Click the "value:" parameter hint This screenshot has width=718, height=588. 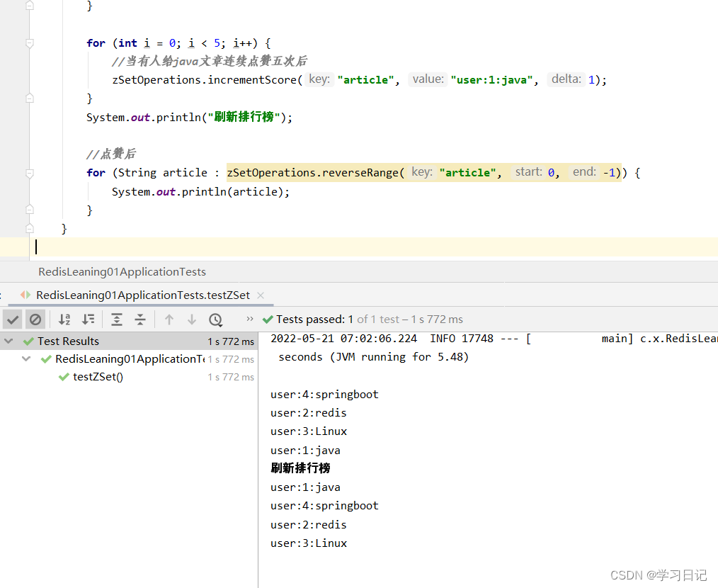click(428, 79)
